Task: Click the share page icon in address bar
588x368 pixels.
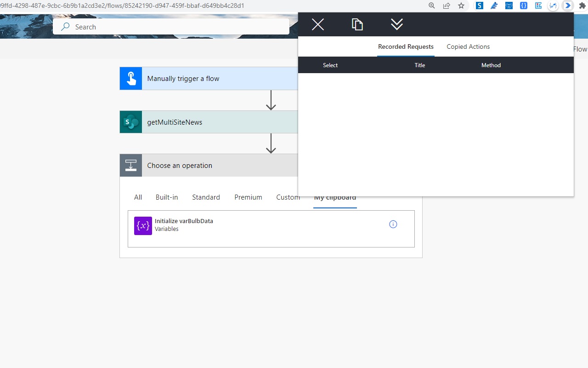Action: [447, 6]
